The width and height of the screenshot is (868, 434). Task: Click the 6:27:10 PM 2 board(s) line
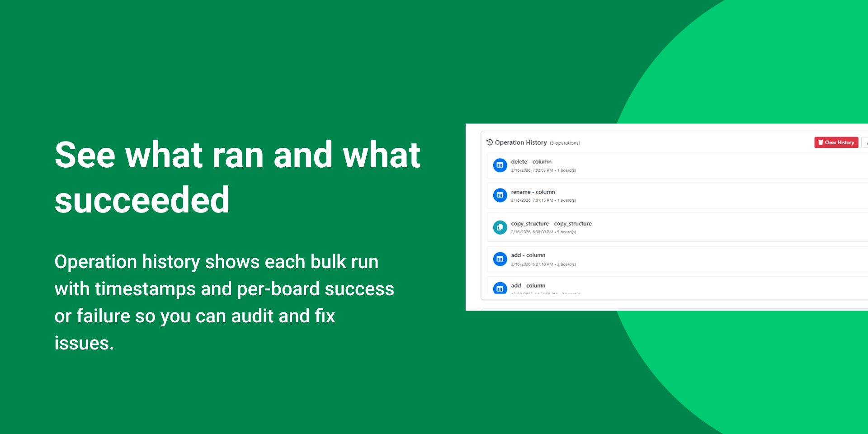pyautogui.click(x=543, y=264)
